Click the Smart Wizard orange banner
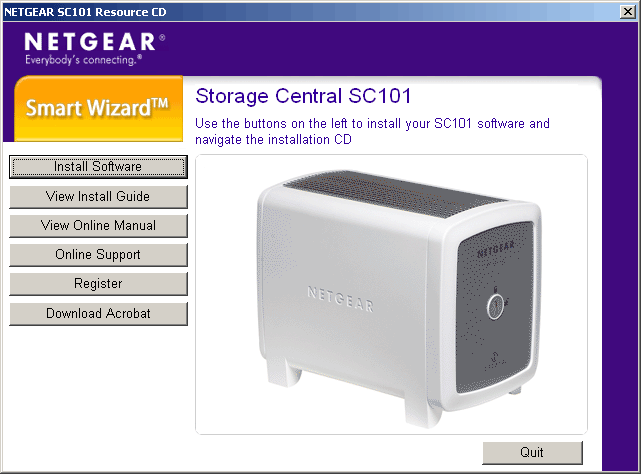Screen dimensions: 641x474 point(98,108)
